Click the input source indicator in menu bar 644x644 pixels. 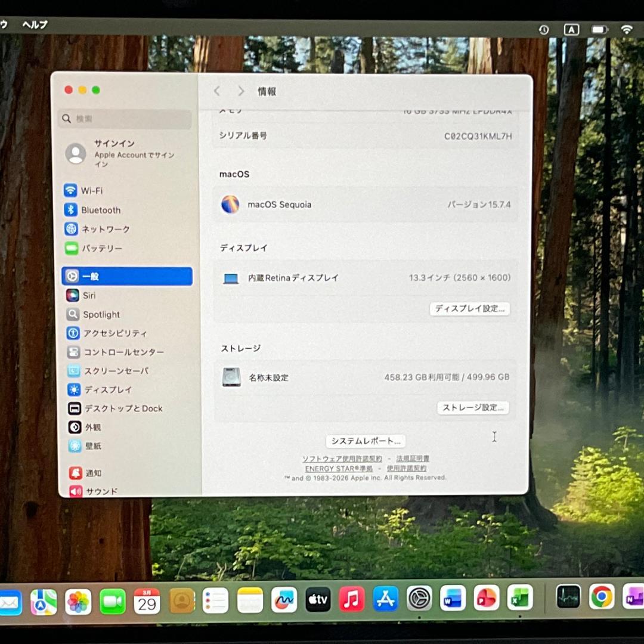tap(571, 29)
